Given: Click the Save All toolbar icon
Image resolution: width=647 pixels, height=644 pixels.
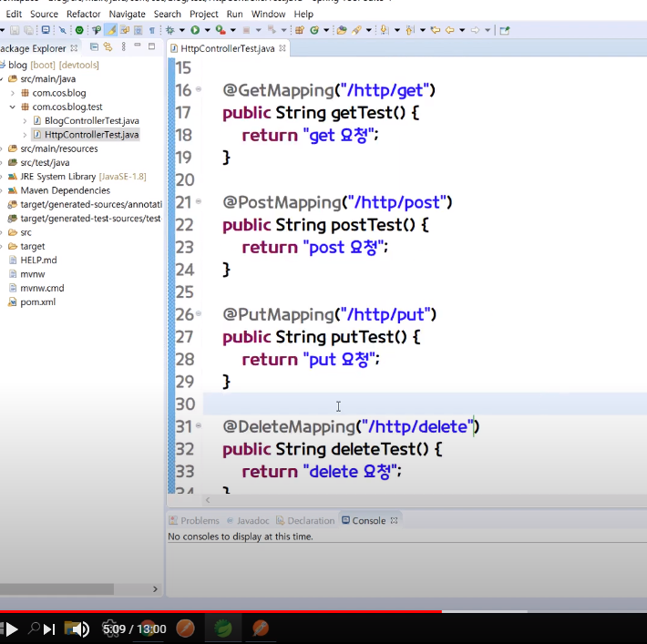Looking at the screenshot, I should tap(28, 30).
